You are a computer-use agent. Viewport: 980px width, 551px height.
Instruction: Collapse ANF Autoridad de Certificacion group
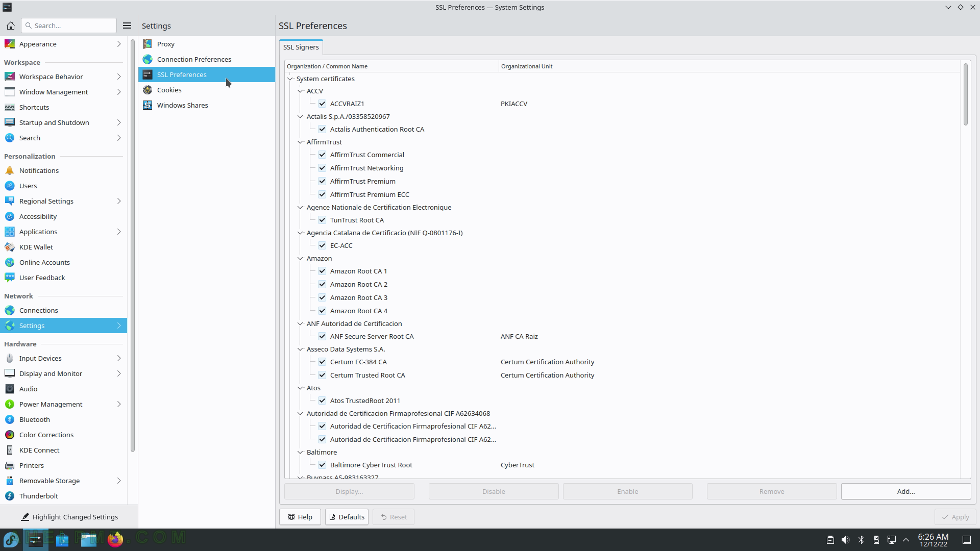coord(301,323)
